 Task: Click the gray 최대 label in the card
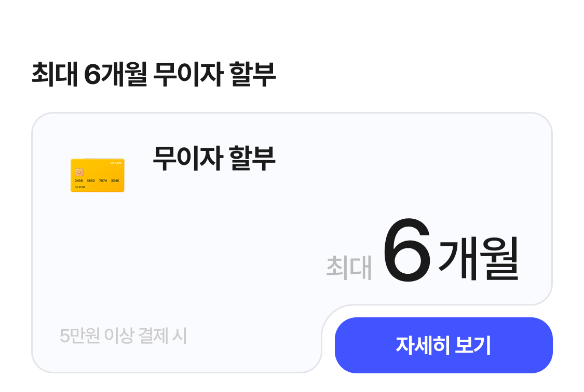[x=349, y=268]
